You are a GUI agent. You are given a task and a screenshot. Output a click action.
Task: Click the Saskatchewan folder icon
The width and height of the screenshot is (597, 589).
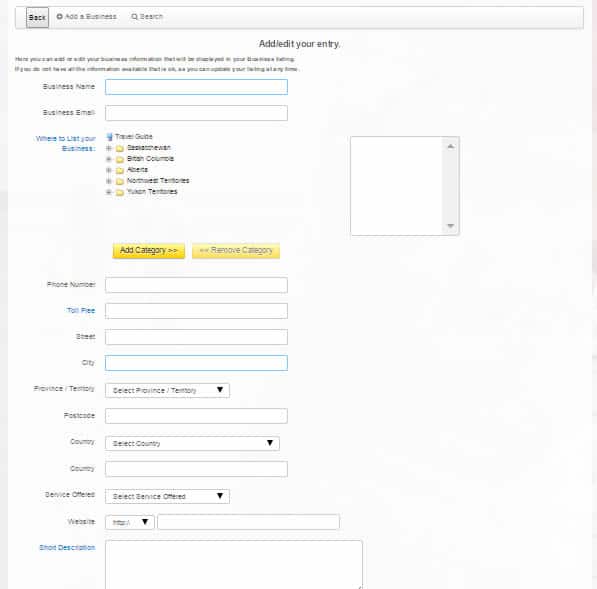[x=120, y=148]
